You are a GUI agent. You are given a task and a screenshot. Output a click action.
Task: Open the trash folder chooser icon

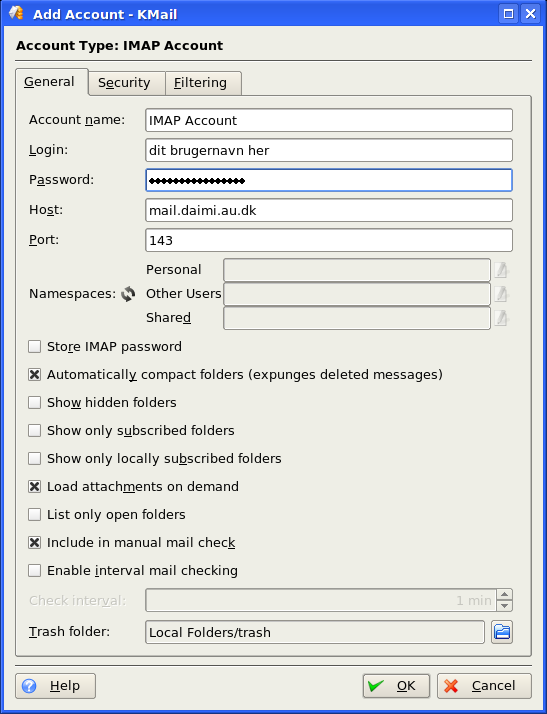(x=502, y=632)
